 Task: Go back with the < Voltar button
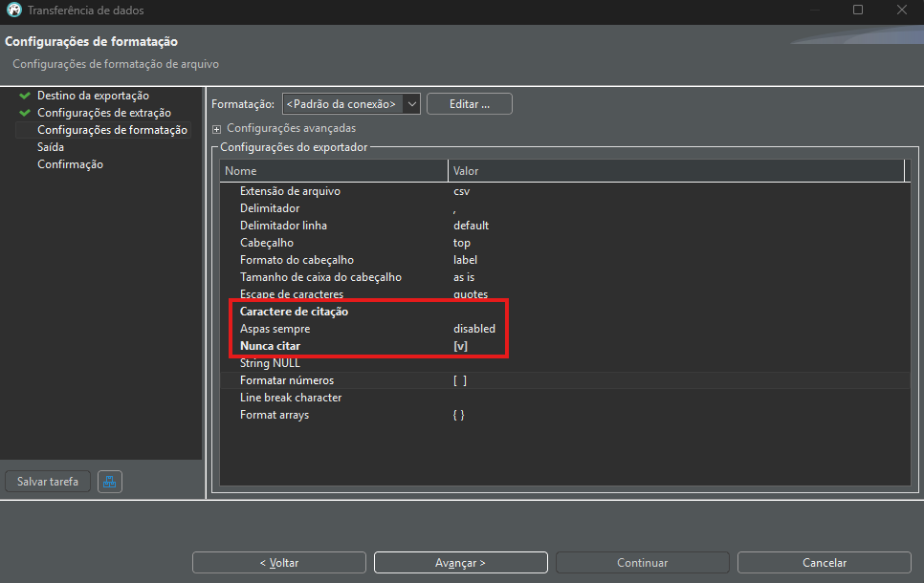click(x=278, y=563)
